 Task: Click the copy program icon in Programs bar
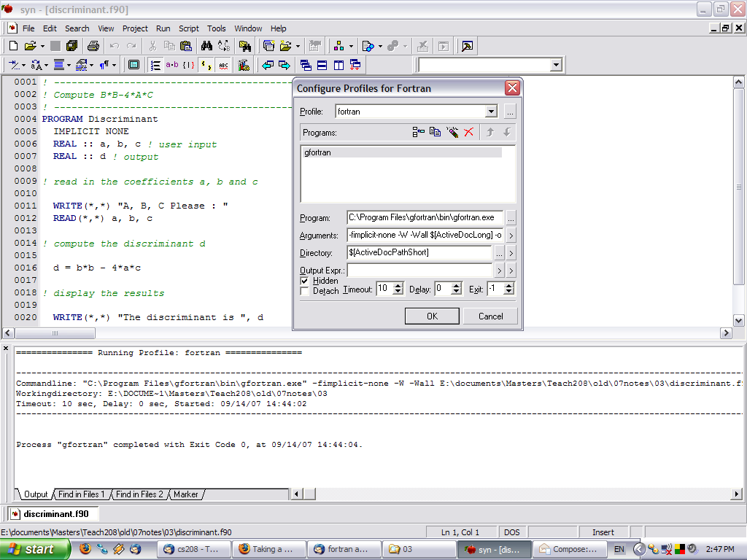point(435,132)
